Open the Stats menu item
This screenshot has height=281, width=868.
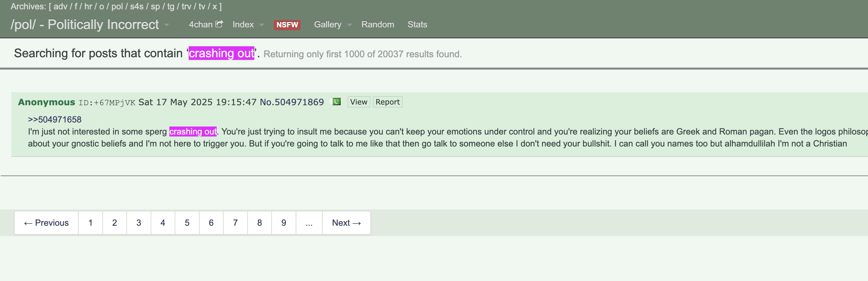click(417, 25)
